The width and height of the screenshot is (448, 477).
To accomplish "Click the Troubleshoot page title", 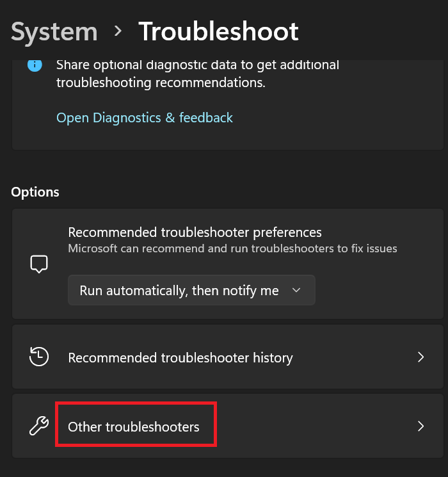I will (218, 31).
